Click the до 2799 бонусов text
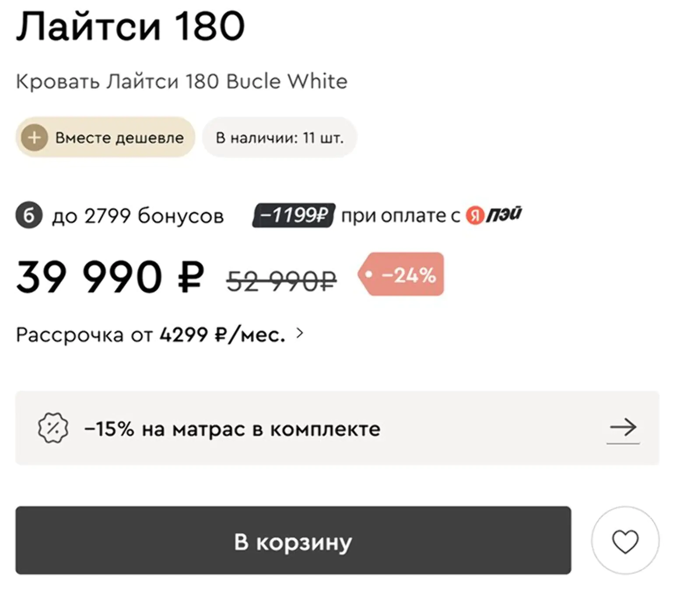Viewport: 700px width, 597px height. point(138,216)
